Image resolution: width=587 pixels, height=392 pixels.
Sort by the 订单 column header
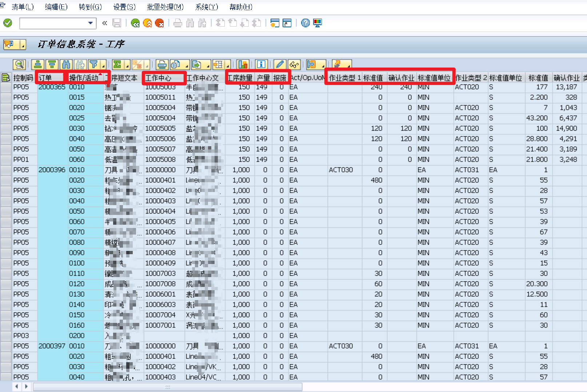44,77
